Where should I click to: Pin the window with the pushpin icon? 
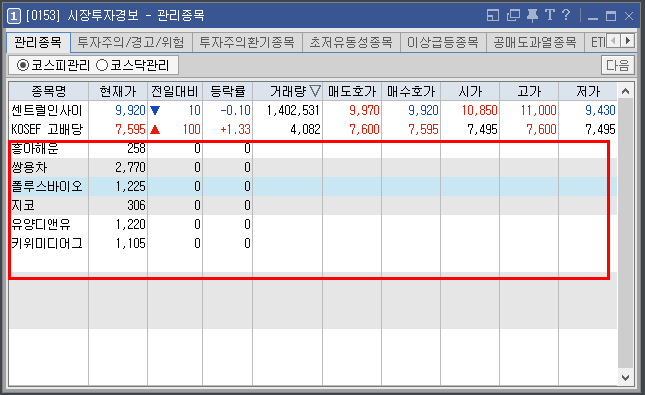click(532, 16)
